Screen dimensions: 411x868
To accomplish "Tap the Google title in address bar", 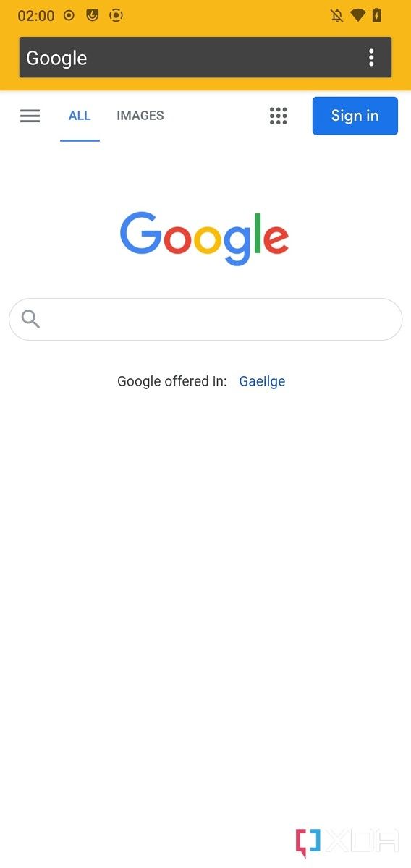I will pyautogui.click(x=56, y=58).
